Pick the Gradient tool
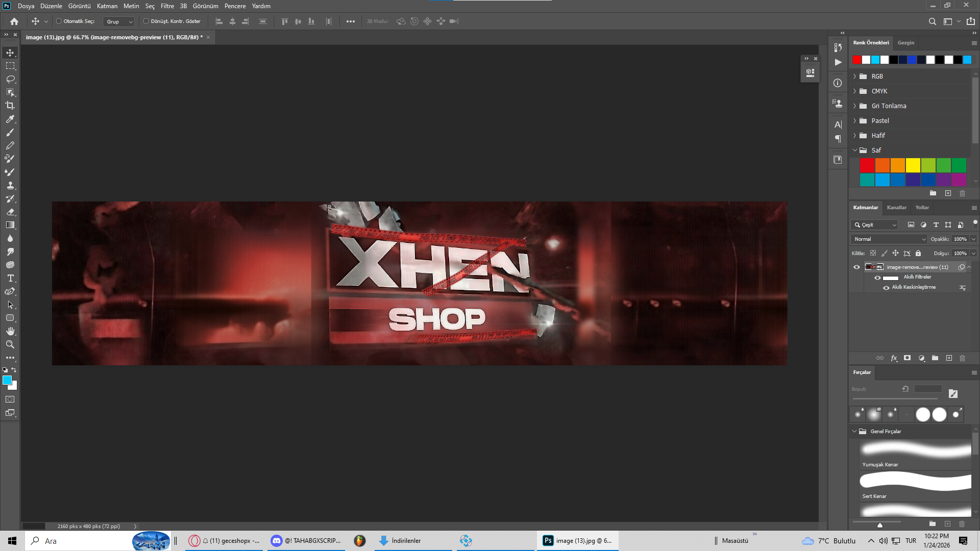This screenshot has height=551, width=980. click(10, 225)
